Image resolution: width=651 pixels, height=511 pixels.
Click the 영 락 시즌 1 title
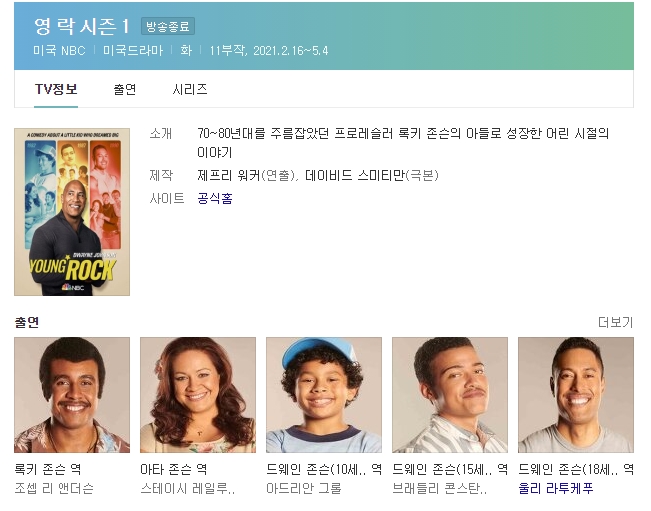point(82,26)
